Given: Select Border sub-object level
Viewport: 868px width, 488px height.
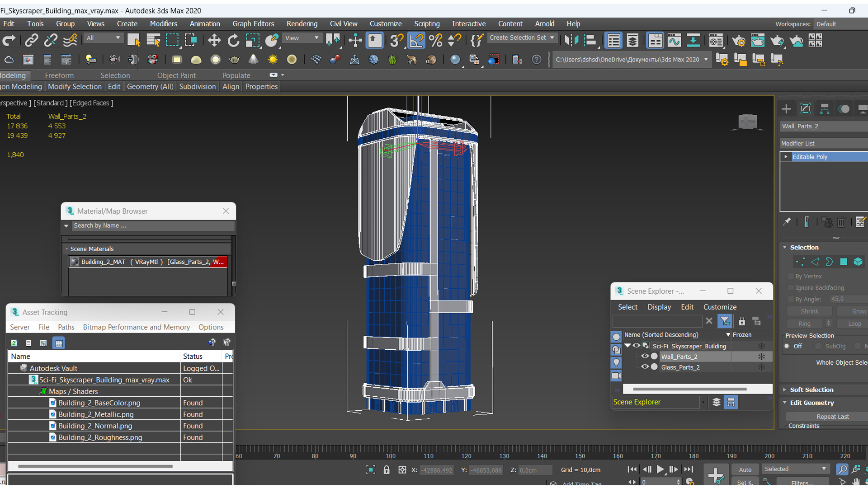Looking at the screenshot, I should click(829, 262).
